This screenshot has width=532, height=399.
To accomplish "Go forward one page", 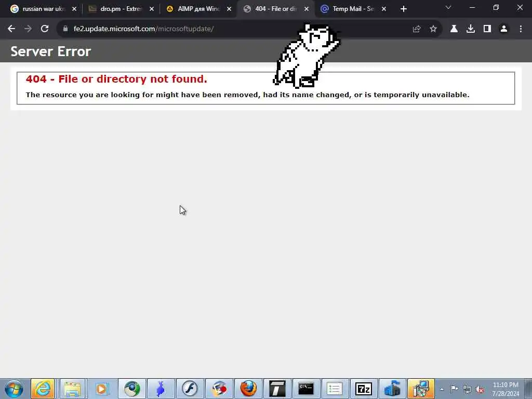I will coord(28,29).
